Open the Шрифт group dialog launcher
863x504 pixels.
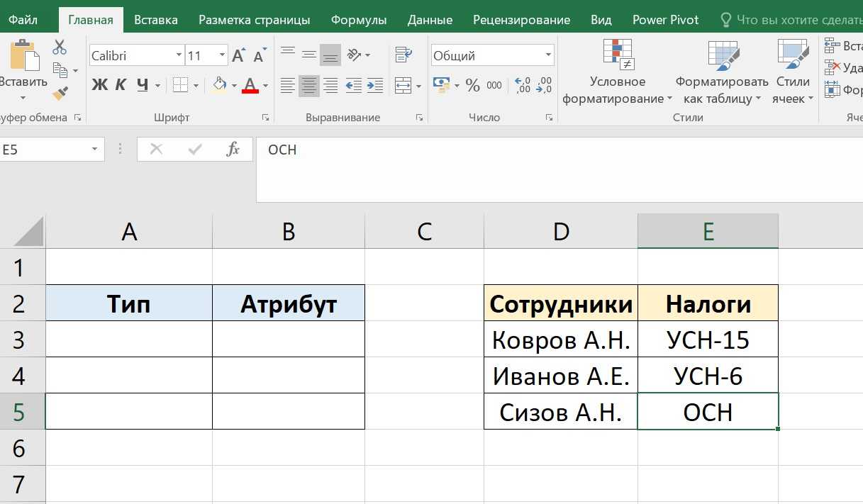265,117
